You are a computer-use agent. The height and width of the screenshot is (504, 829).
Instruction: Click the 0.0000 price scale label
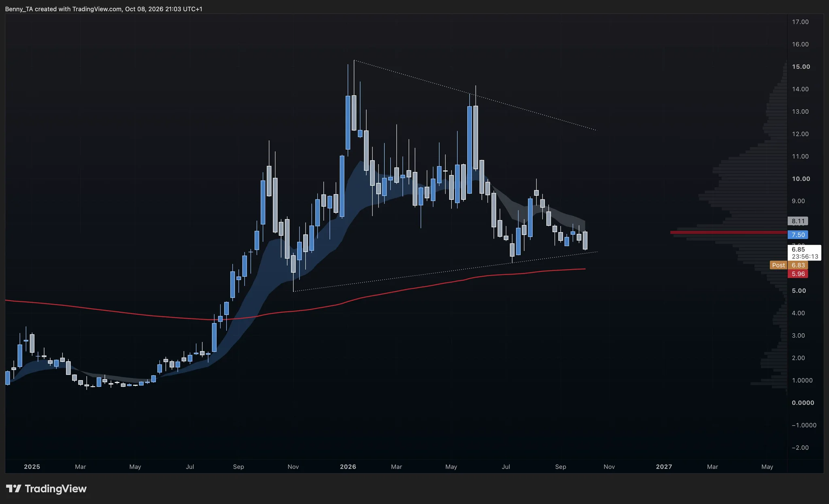[803, 403]
